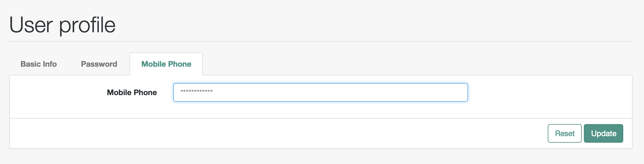Open the Password tab
The image size is (644, 164).
(99, 64)
